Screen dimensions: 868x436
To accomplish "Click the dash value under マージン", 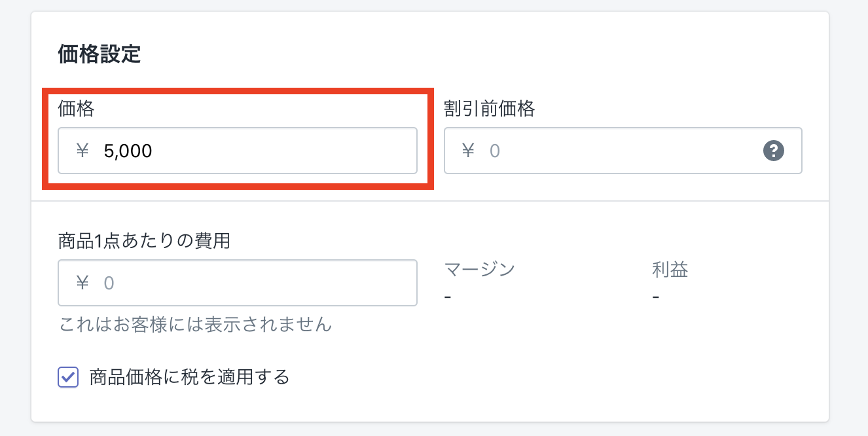I will (448, 297).
